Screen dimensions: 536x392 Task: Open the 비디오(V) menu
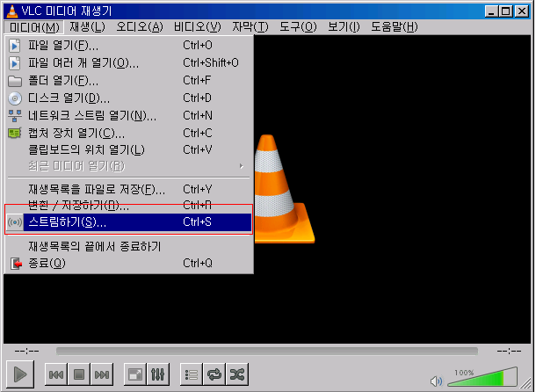197,26
